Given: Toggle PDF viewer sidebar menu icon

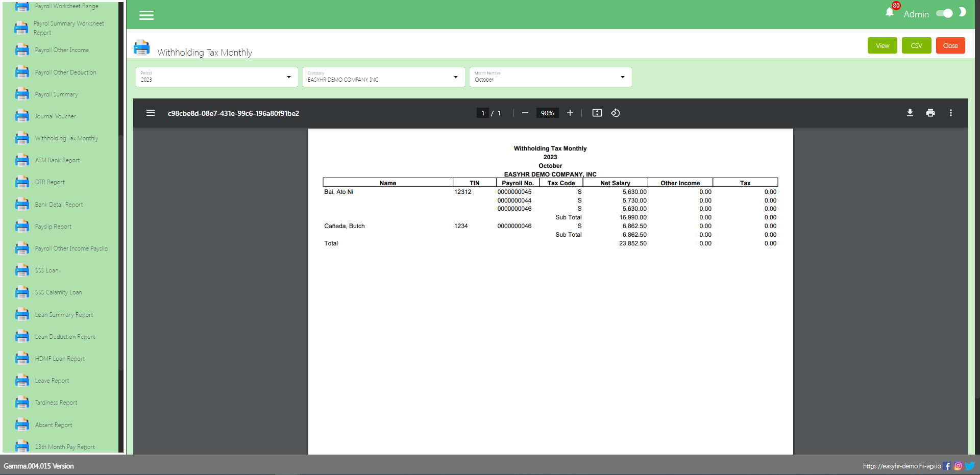Looking at the screenshot, I should tap(151, 113).
